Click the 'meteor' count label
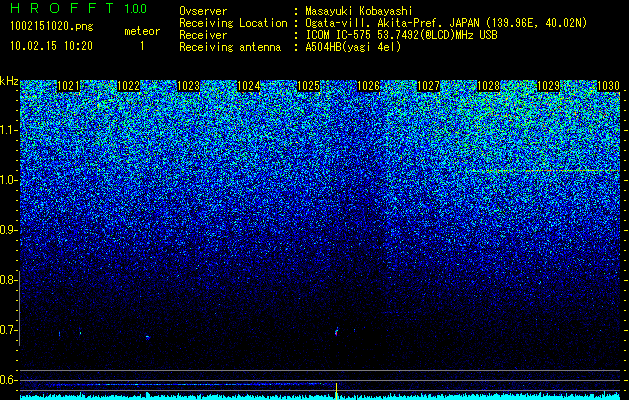This screenshot has height=400, width=629. (142, 31)
